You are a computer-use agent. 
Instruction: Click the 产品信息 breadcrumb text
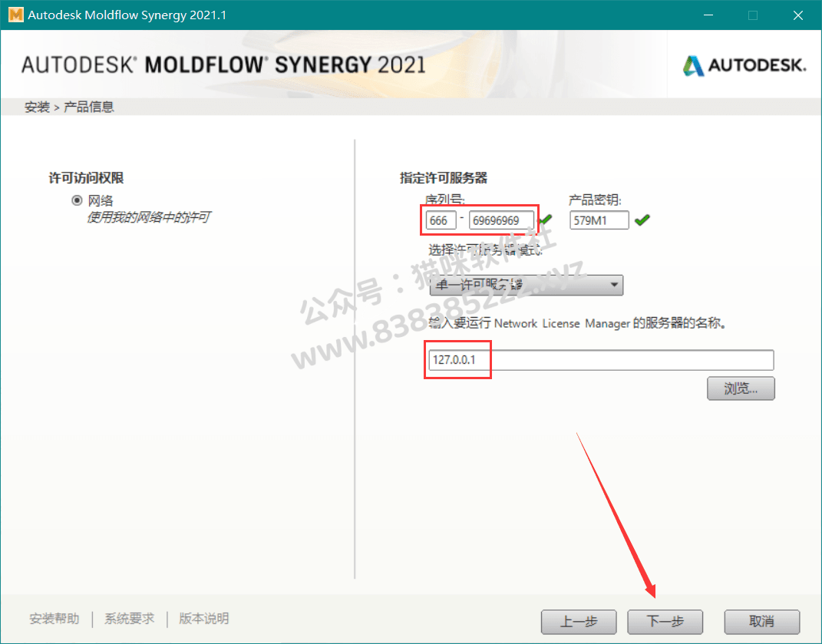88,107
